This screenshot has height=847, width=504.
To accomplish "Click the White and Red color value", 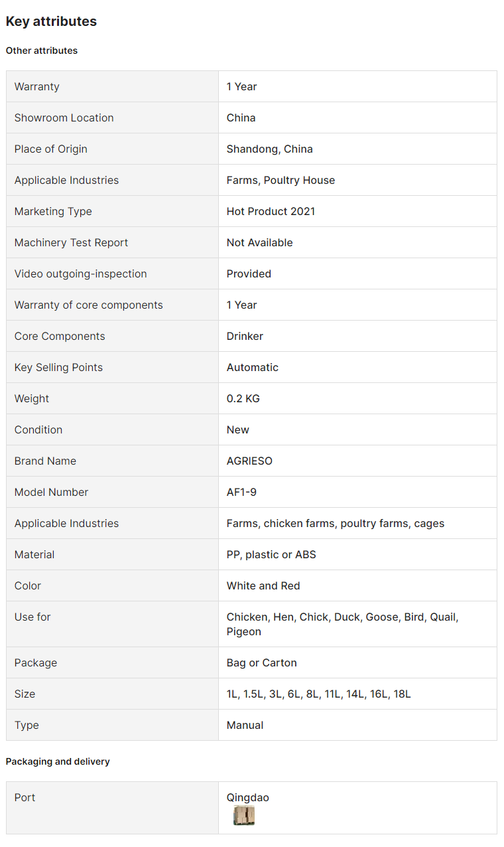I will [x=263, y=585].
